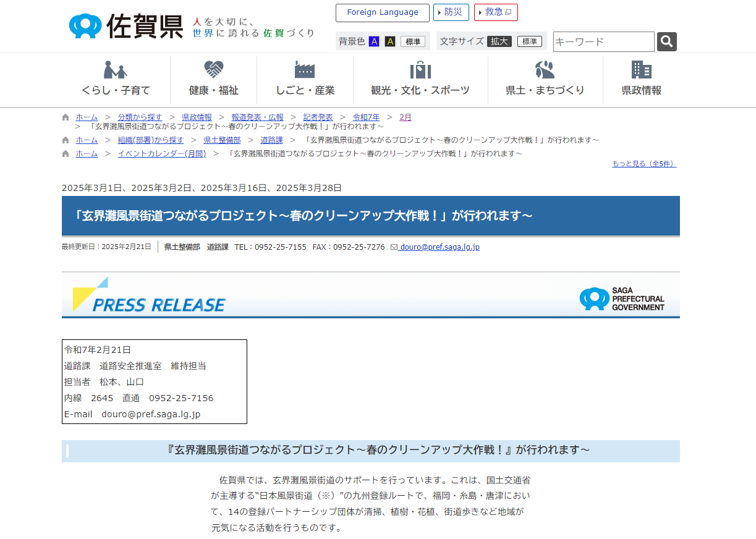Reset text size to 標準
Viewport: 756px width, 539px height.
[x=529, y=41]
